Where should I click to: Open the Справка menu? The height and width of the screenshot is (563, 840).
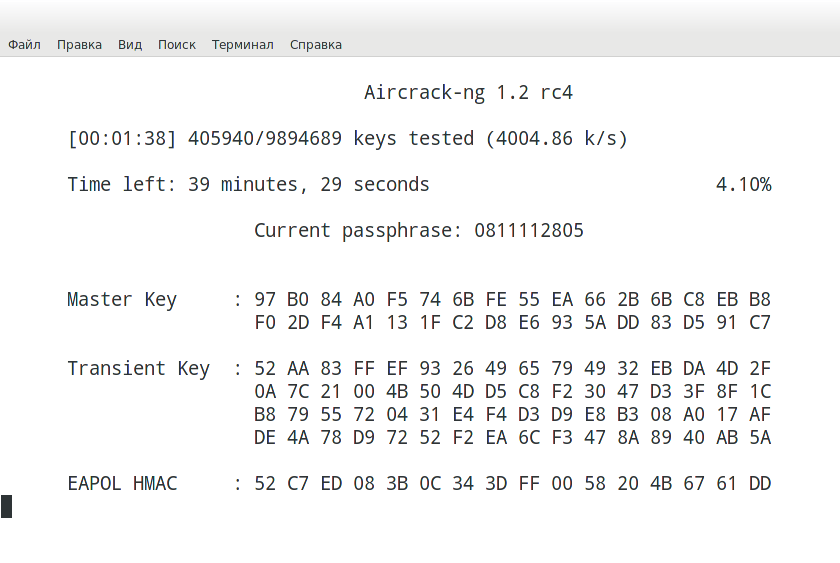coord(316,45)
